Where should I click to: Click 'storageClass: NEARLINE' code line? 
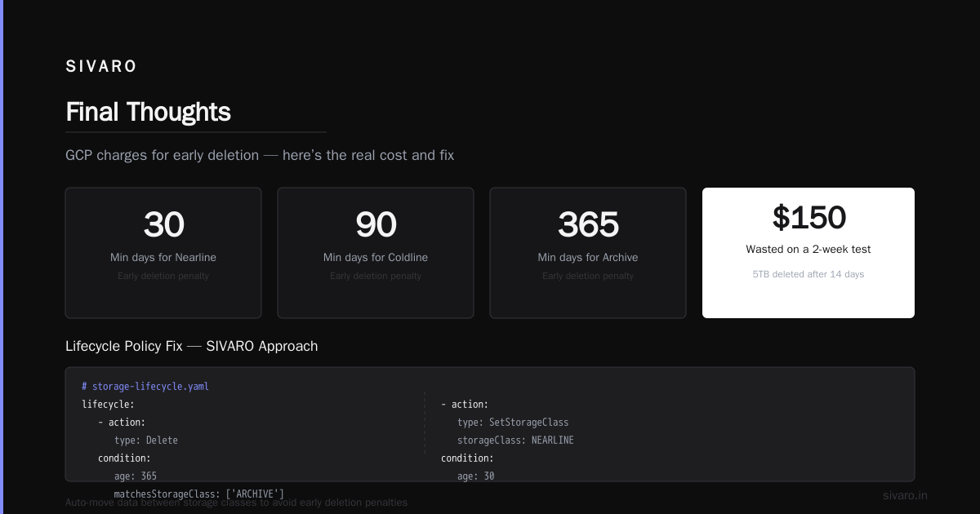point(515,441)
